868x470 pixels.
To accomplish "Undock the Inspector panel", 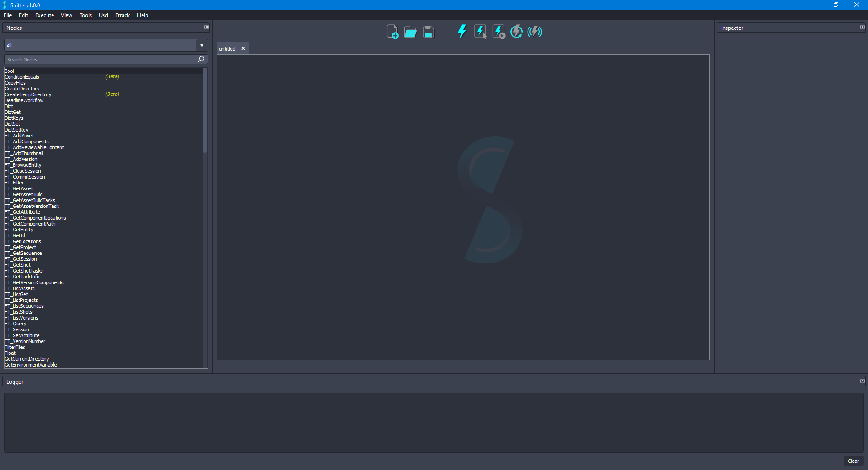I will point(862,27).
